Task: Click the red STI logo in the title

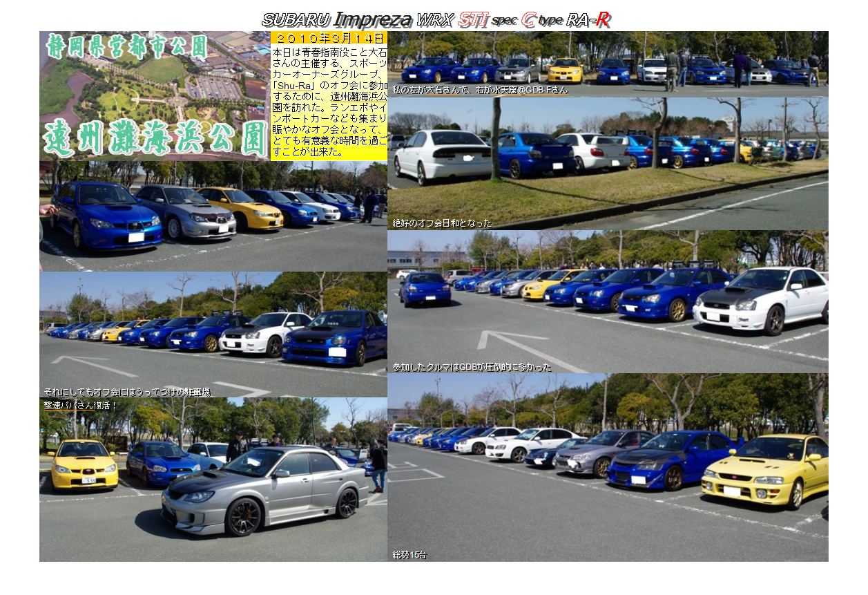Action: [x=474, y=19]
